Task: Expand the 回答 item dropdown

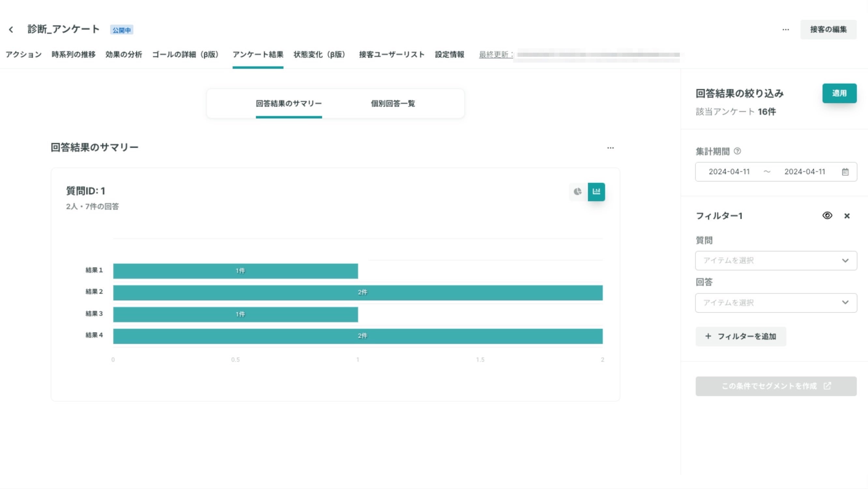Action: pyautogui.click(x=776, y=303)
